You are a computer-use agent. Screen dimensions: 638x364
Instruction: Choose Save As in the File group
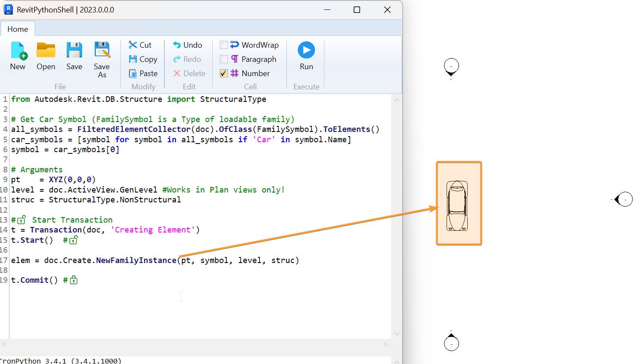click(102, 60)
